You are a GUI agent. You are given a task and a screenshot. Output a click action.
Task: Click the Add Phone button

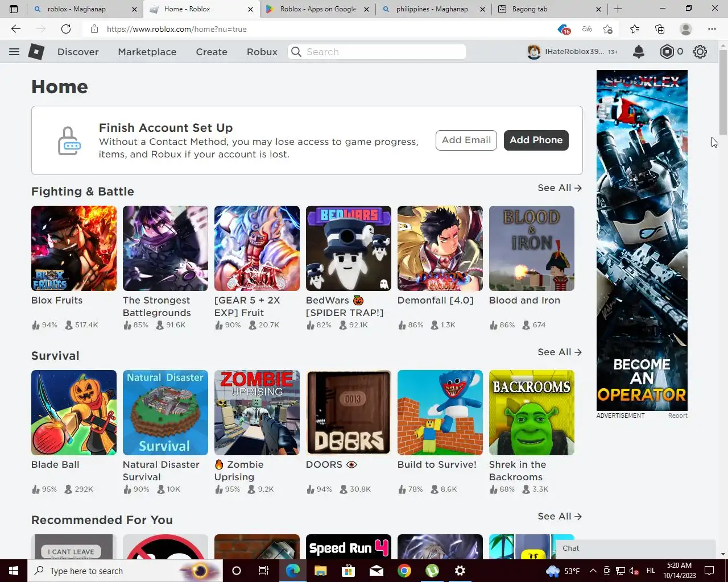click(536, 140)
